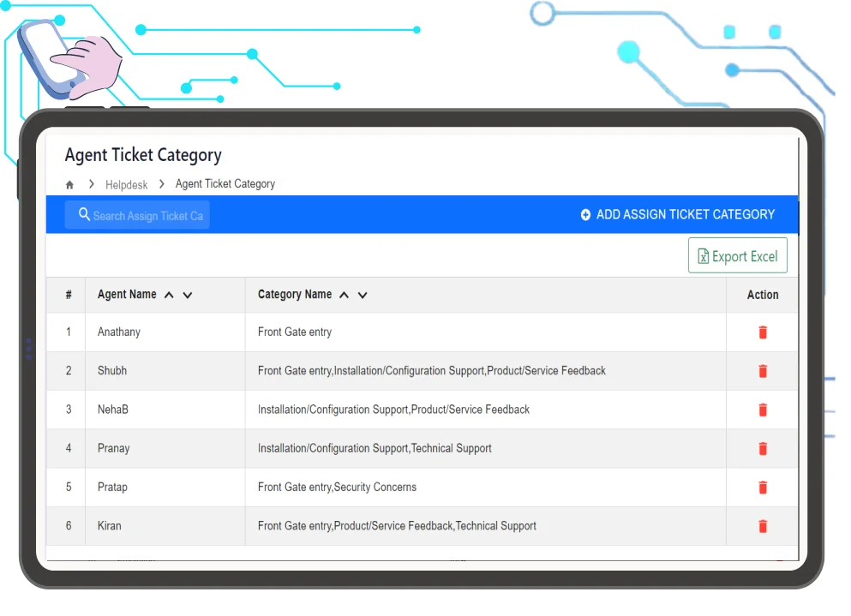Click the delete icon for Pratap
851x616 pixels.
coord(762,487)
